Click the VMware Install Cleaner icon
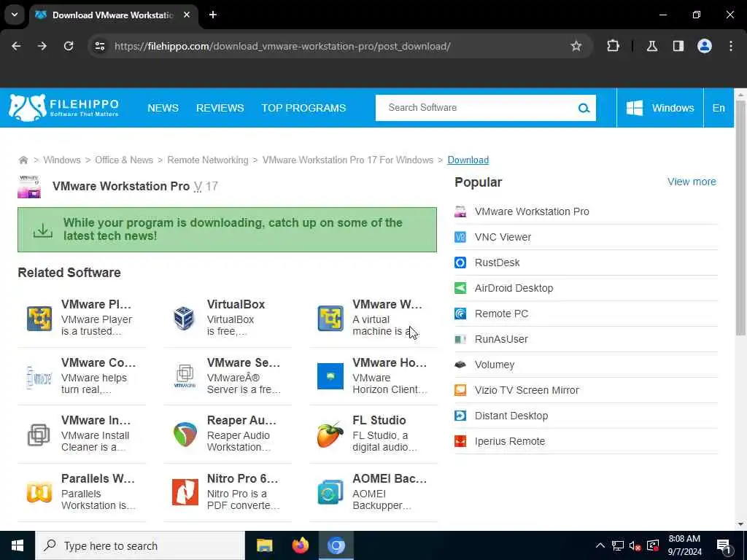Screen dimensions: 747x560 pos(39,435)
